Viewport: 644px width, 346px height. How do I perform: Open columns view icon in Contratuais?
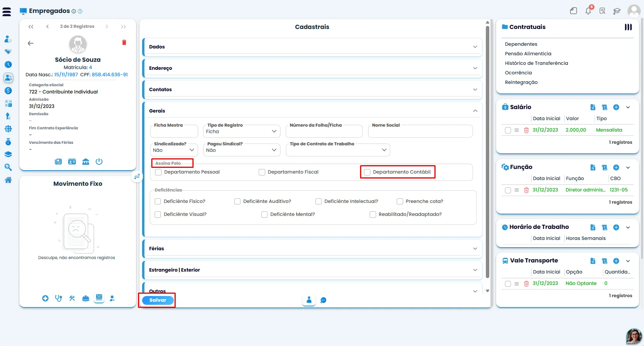tap(628, 27)
